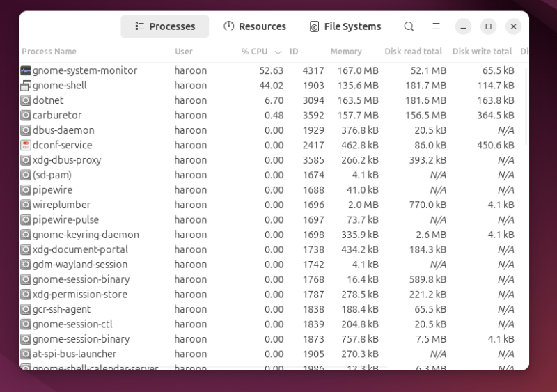Click the dotnet process gear icon
The height and width of the screenshot is (392, 557).
pos(26,100)
